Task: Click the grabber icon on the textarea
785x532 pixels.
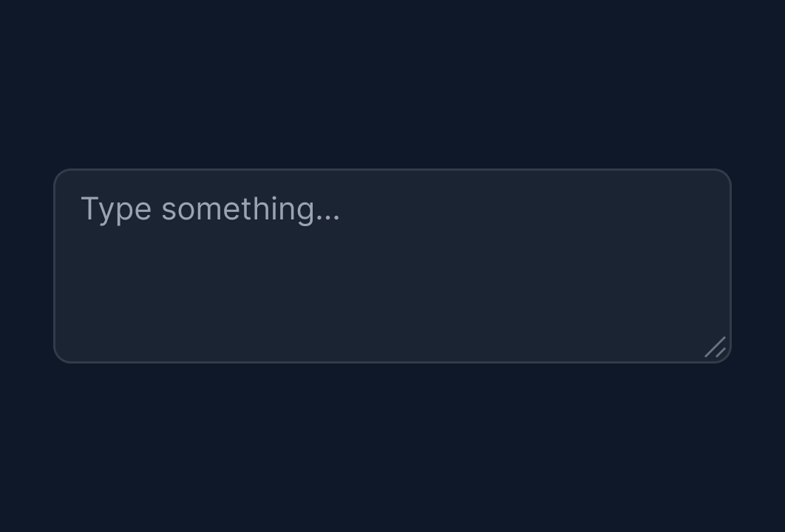Action: (x=716, y=347)
